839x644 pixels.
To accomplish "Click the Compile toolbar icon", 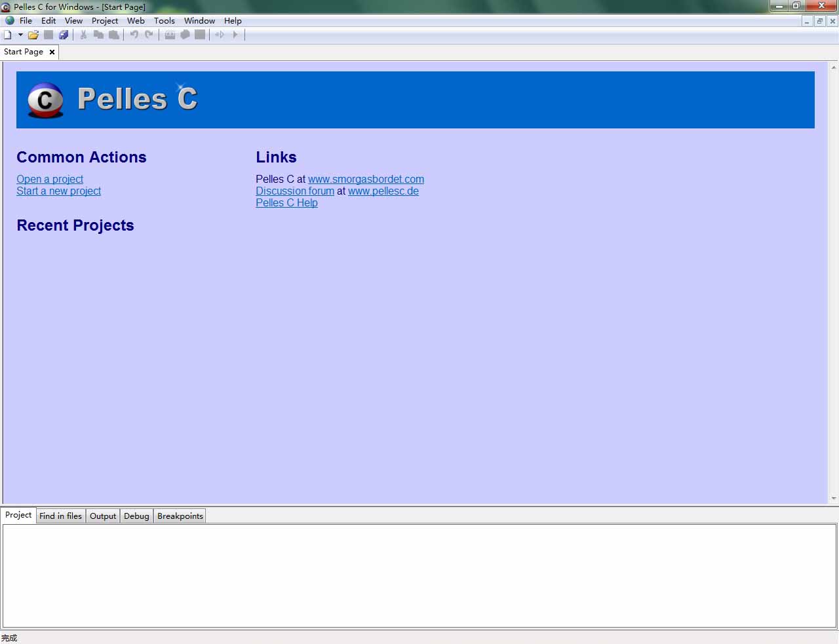I will click(x=170, y=35).
